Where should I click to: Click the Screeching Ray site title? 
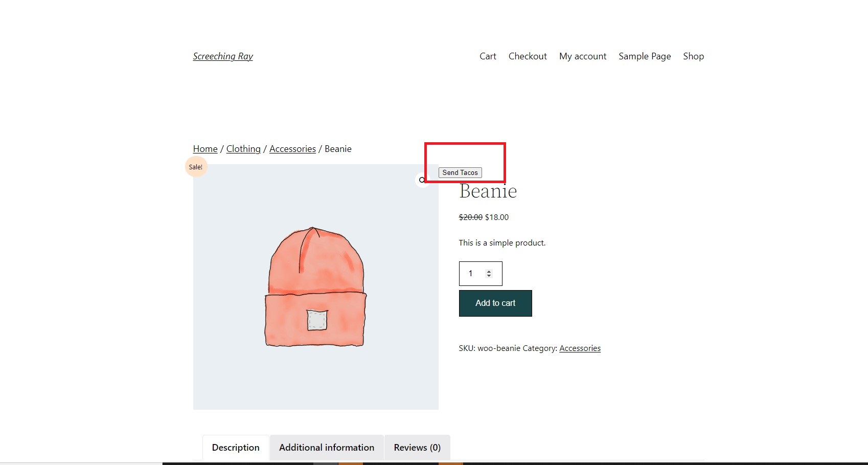[222, 56]
